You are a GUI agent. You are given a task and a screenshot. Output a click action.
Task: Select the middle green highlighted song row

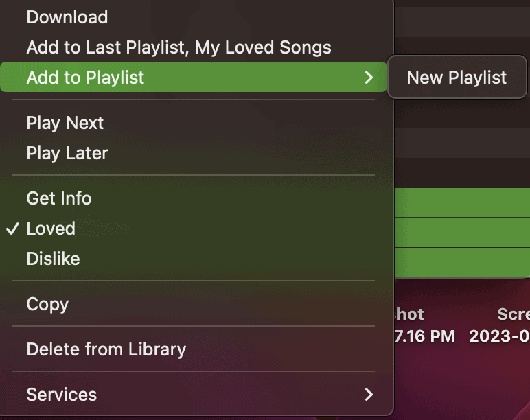tap(462, 233)
